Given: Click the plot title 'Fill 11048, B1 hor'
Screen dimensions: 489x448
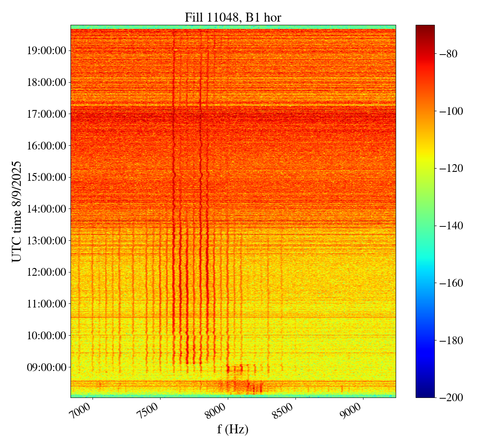Looking at the screenshot, I should point(233,17).
